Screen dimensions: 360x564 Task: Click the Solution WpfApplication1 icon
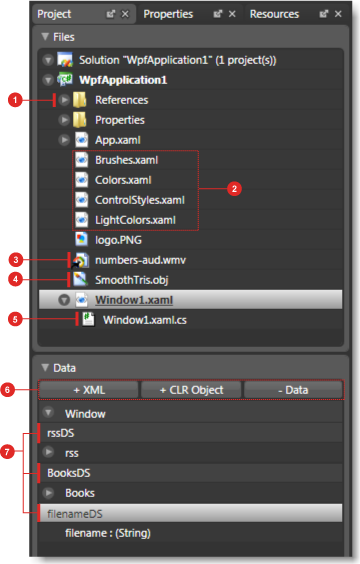point(65,59)
